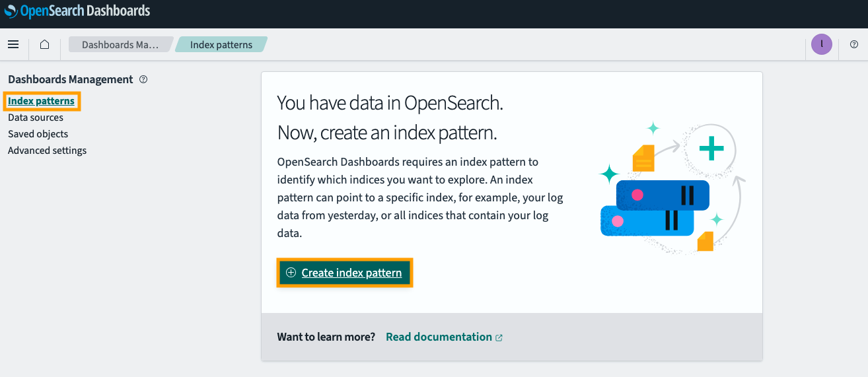This screenshot has width=868, height=377.
Task: Open the Read documentation link
Action: (439, 337)
